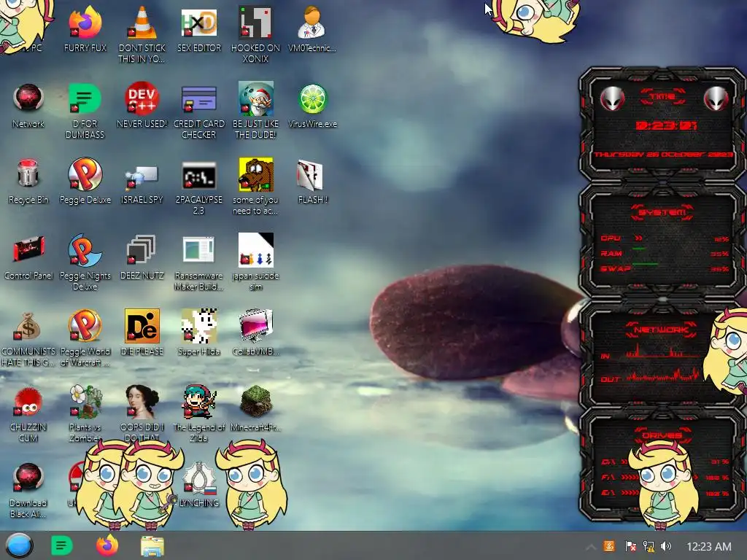Open the network status tray icon
747x560 pixels.
pyautogui.click(x=649, y=546)
